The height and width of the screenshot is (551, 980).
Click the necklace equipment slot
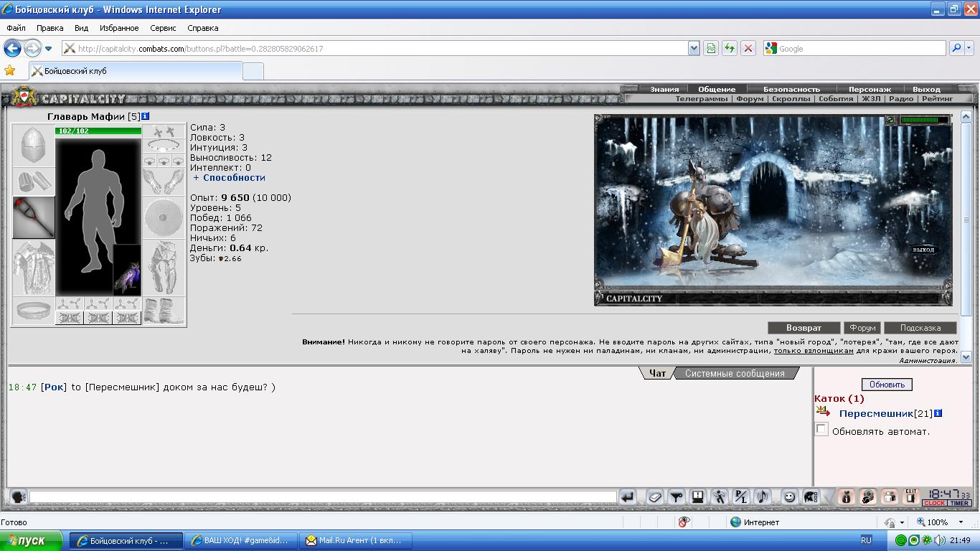pyautogui.click(x=164, y=146)
